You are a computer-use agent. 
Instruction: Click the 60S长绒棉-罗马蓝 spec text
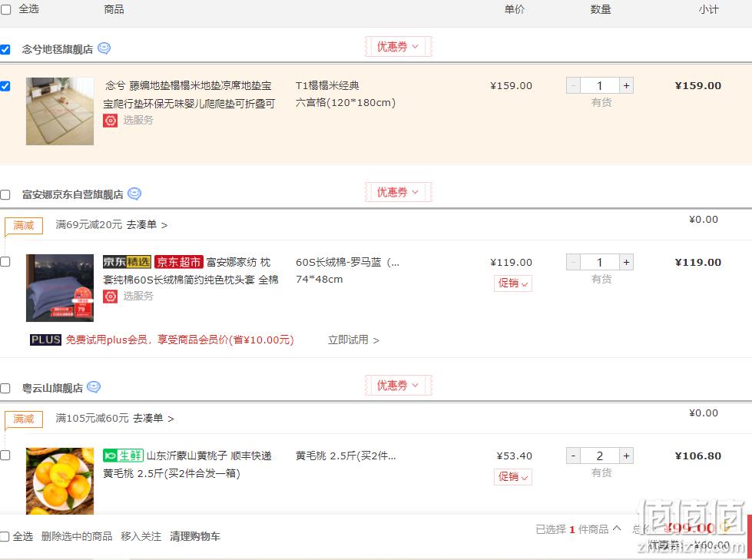(347, 262)
